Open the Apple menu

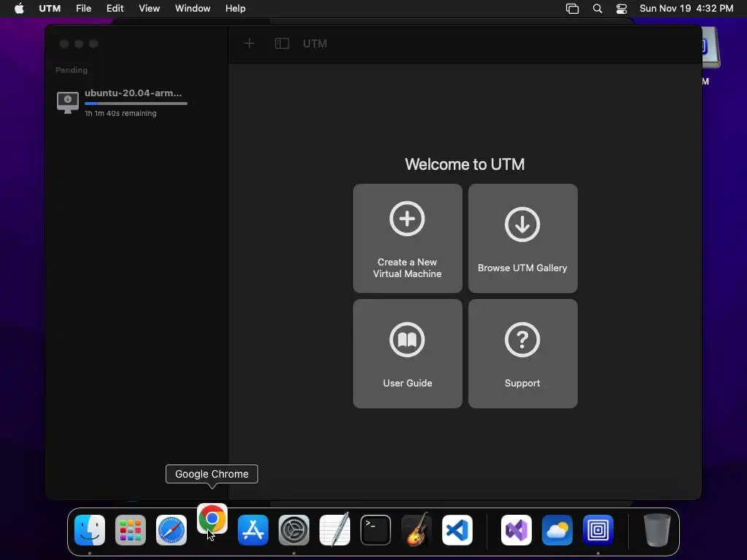19,9
